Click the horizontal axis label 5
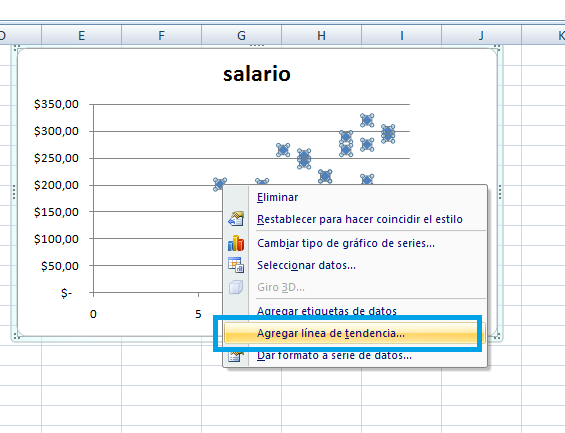Viewport: 565px width, 433px height. (198, 314)
